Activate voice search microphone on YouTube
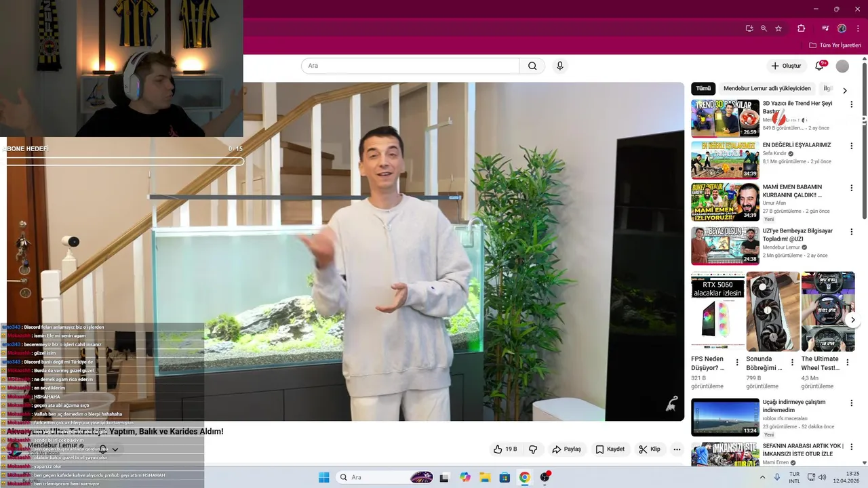The image size is (868, 488). point(559,66)
